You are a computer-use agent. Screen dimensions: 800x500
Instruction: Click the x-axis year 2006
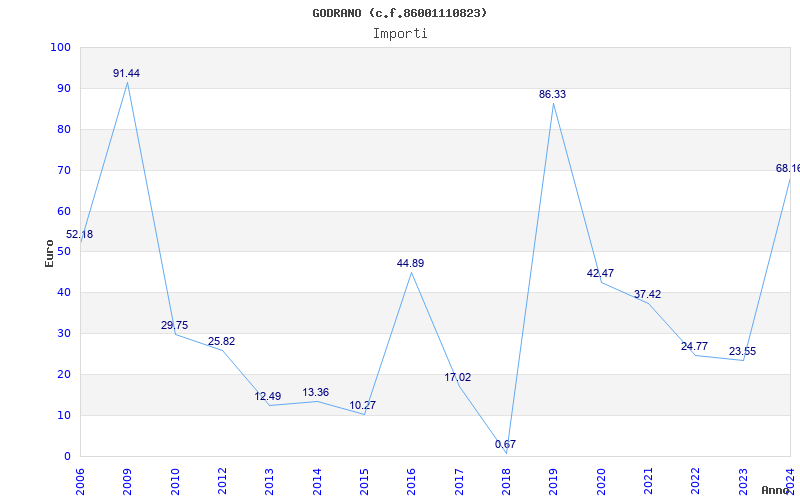tap(80, 482)
